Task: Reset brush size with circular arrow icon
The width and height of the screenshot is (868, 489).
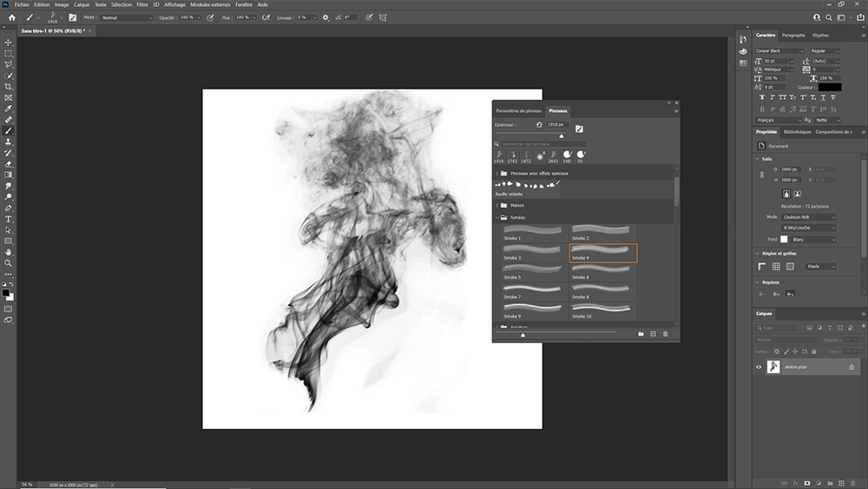Action: [x=539, y=124]
